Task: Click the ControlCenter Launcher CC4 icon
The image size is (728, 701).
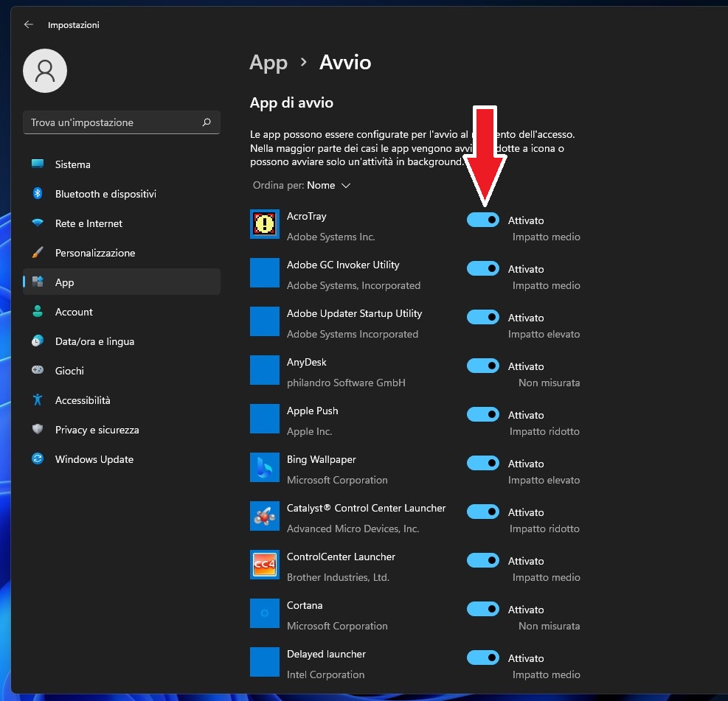Action: tap(265, 565)
